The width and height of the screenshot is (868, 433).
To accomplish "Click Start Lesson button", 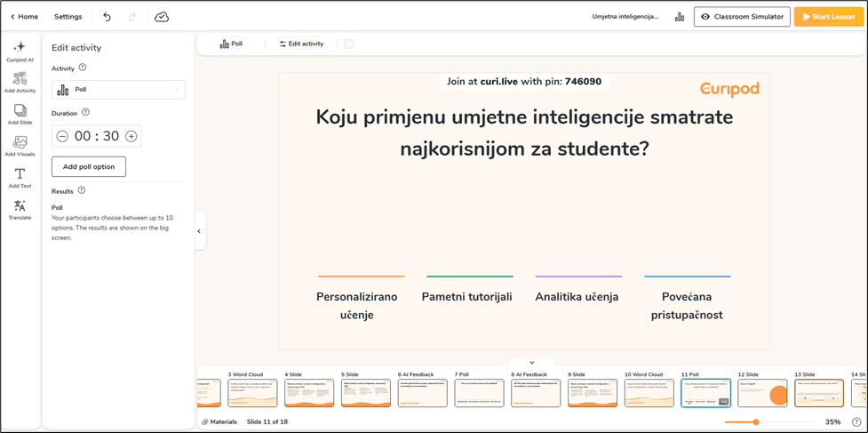I will (x=829, y=17).
